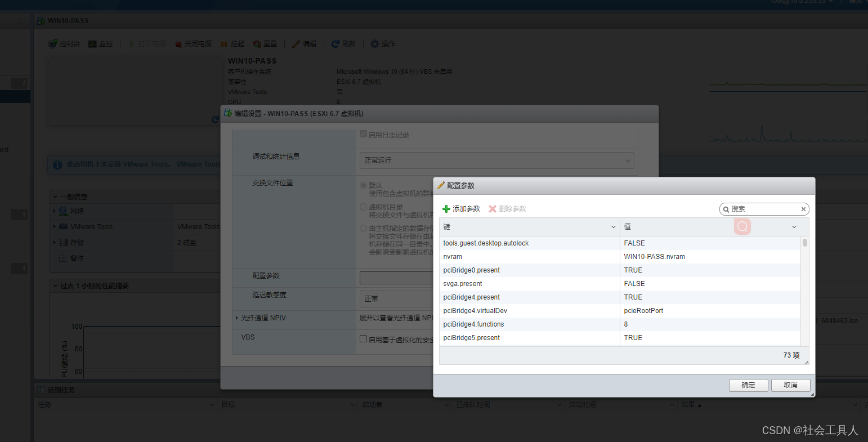
Task: Click the Configuration Parameters edit field
Action: [396, 278]
